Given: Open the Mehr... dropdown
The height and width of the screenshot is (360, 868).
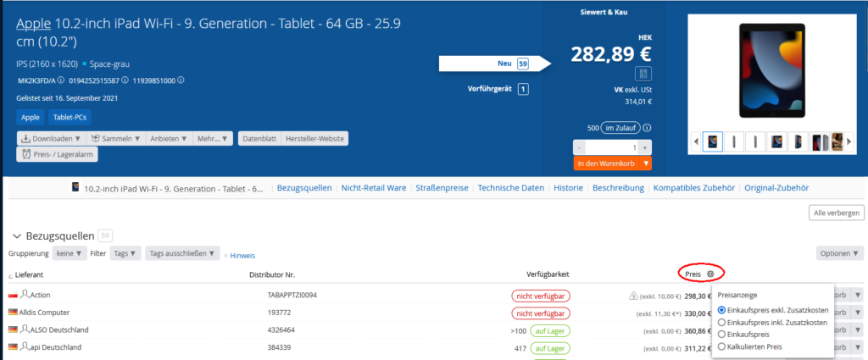Looking at the screenshot, I should pyautogui.click(x=213, y=138).
